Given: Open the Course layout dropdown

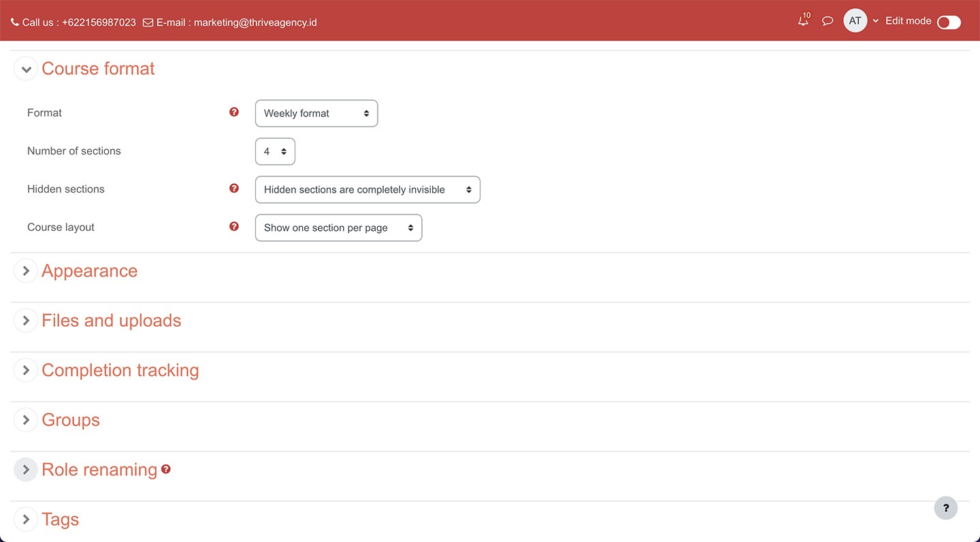Looking at the screenshot, I should (338, 228).
